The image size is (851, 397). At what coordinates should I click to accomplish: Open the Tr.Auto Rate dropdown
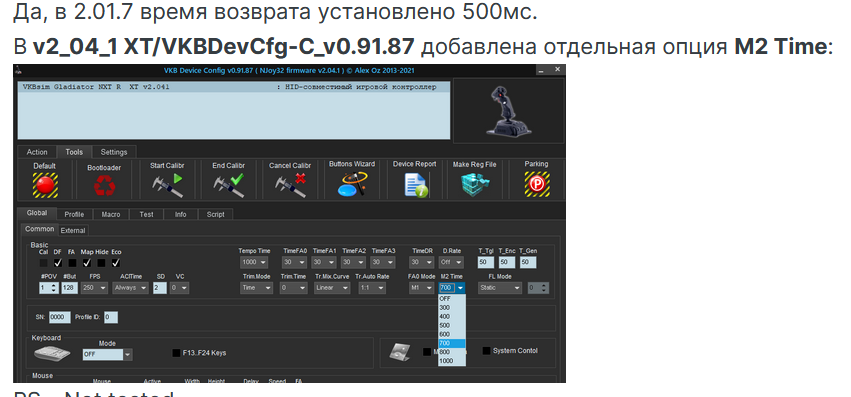(371, 288)
